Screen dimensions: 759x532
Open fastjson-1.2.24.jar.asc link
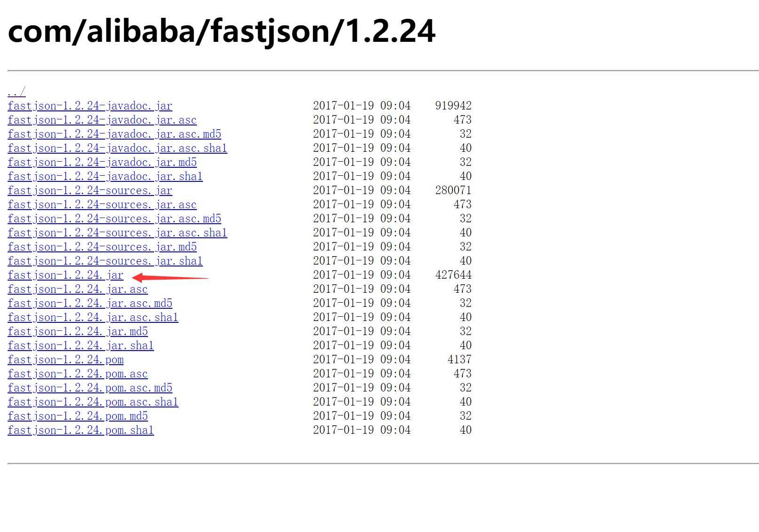point(78,289)
